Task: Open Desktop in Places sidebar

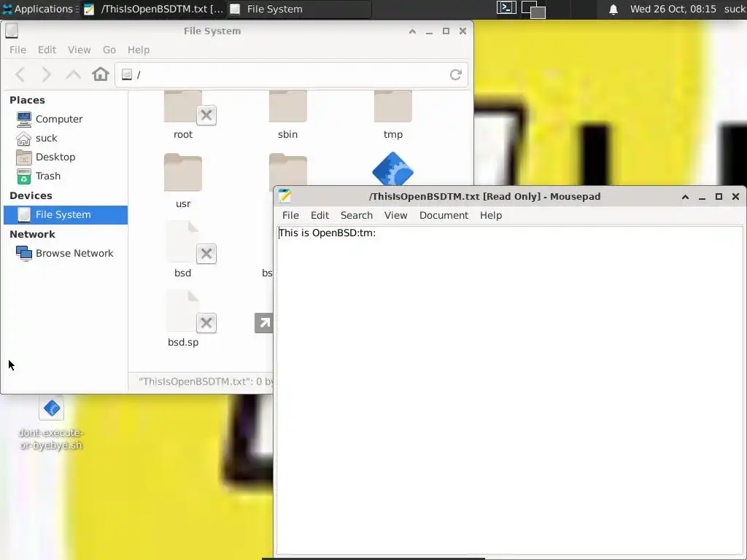Action: coord(45,157)
